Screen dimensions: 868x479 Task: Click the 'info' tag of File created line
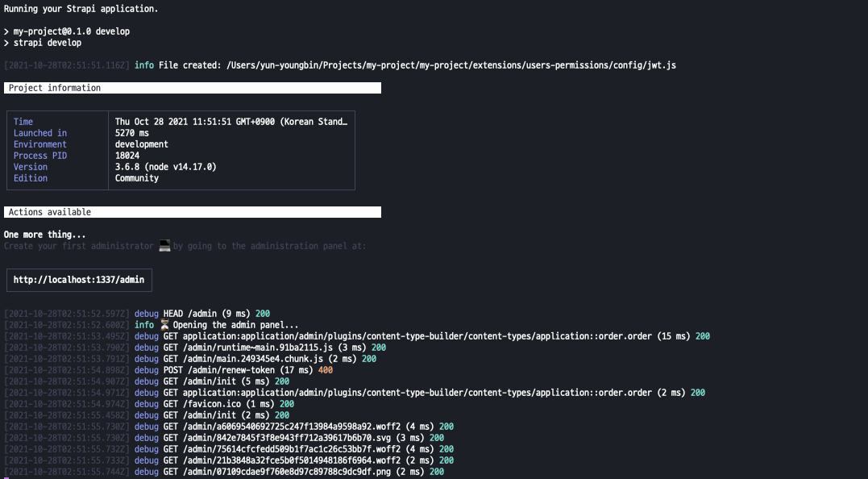tap(144, 65)
